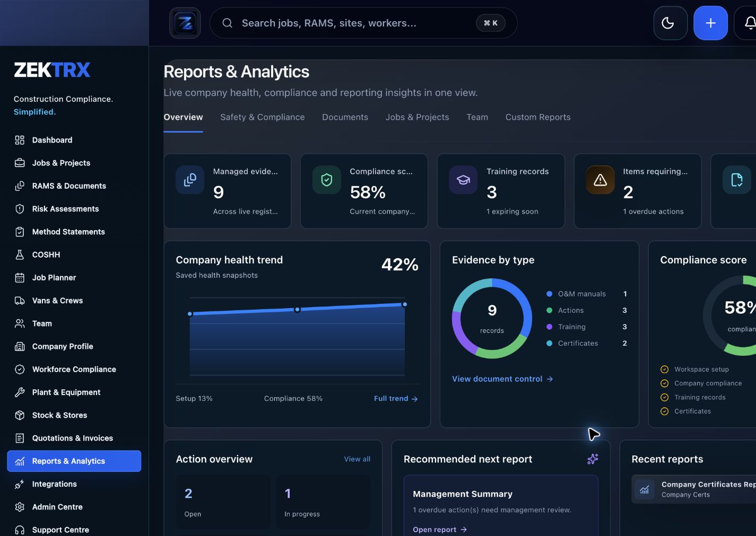This screenshot has width=756, height=536.
Task: Click the Company compliance check item
Action: [x=701, y=383]
